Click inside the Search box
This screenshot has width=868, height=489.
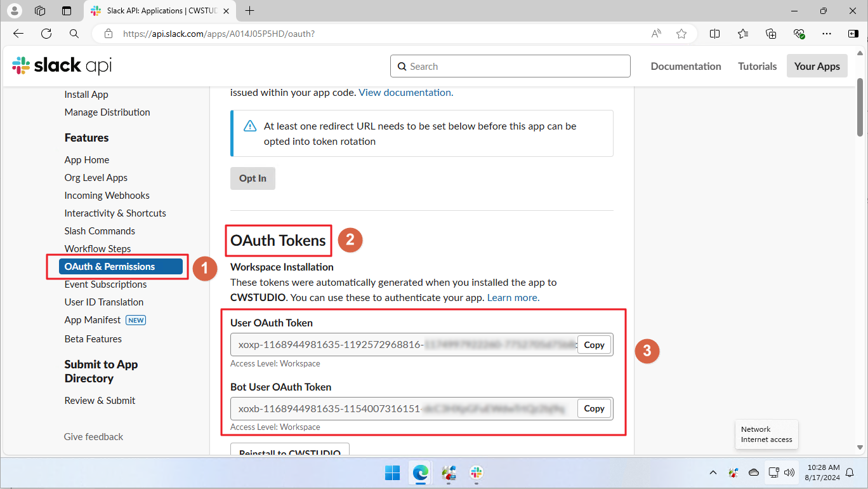[x=510, y=66]
